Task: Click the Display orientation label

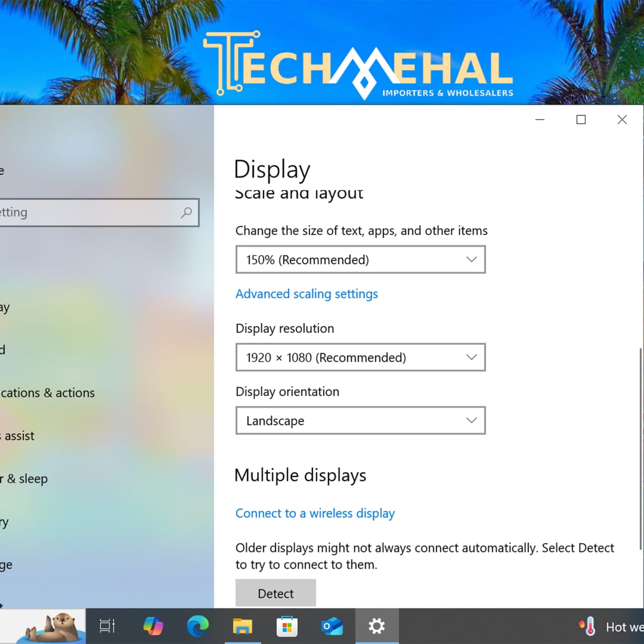Action: point(287,392)
